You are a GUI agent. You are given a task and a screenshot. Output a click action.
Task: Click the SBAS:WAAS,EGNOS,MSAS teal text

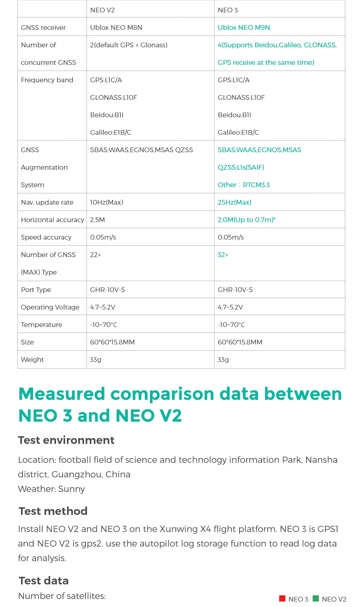click(x=259, y=150)
